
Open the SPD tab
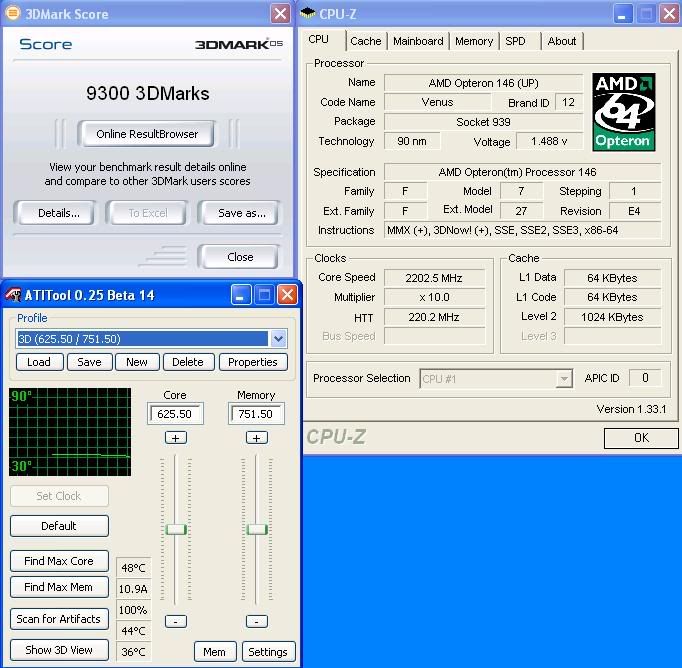515,41
